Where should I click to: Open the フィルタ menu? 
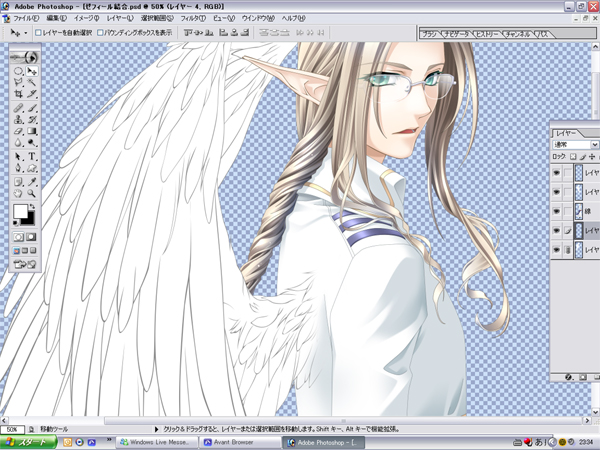pyautogui.click(x=193, y=18)
